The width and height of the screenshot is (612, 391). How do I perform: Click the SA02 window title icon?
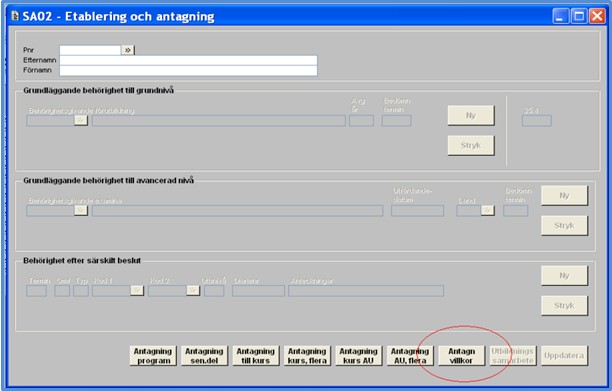pos(15,16)
